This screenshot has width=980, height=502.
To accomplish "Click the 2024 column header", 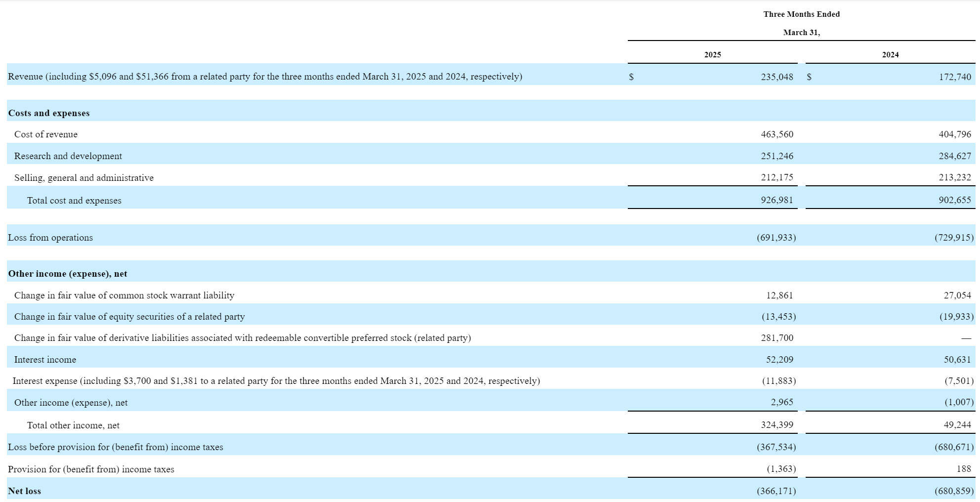I will pos(890,55).
